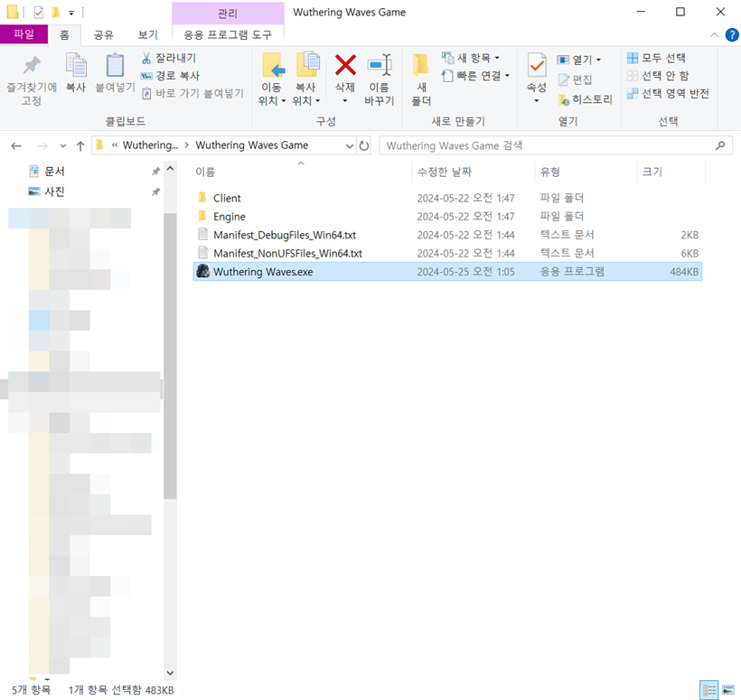Screen dimensions: 741x700
Task: Click the Manage (관리) contextual tab
Action: click(228, 13)
